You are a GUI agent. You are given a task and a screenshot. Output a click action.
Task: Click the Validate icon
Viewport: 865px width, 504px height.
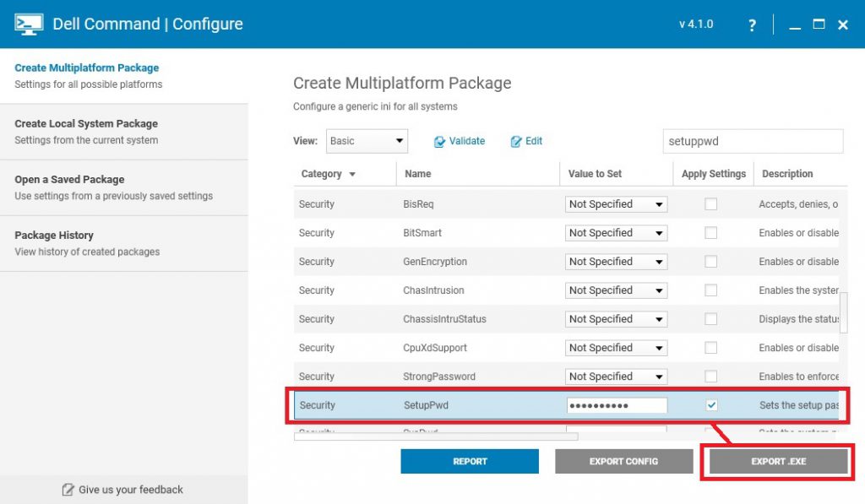pos(439,142)
